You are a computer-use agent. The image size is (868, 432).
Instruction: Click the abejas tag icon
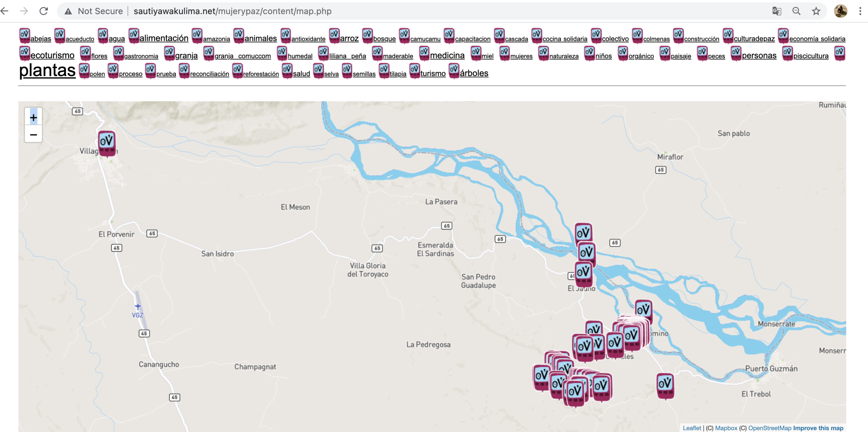tap(24, 35)
